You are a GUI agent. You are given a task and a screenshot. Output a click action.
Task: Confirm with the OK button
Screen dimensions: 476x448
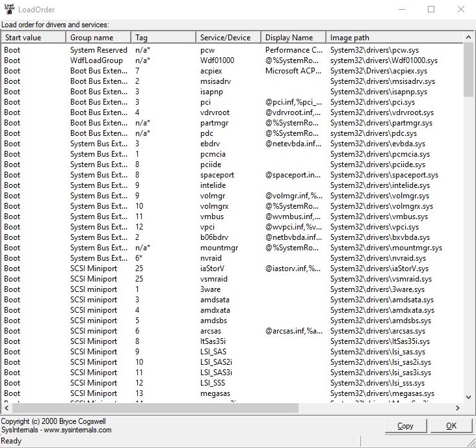[451, 426]
